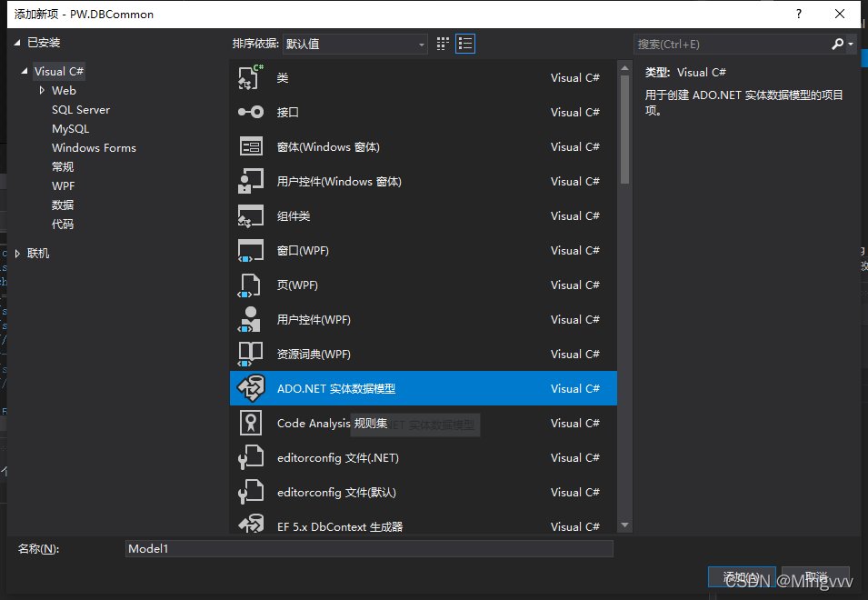Select the 接口 row text

pos(288,113)
